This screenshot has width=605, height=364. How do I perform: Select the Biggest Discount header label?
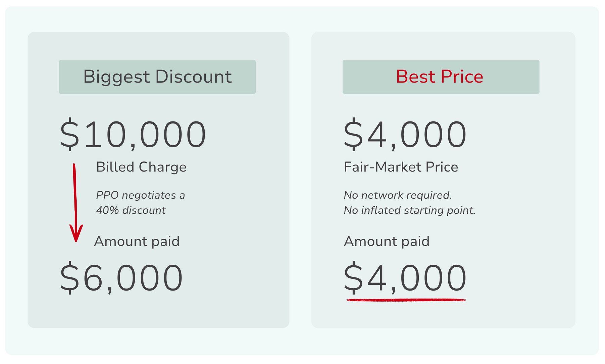click(157, 77)
